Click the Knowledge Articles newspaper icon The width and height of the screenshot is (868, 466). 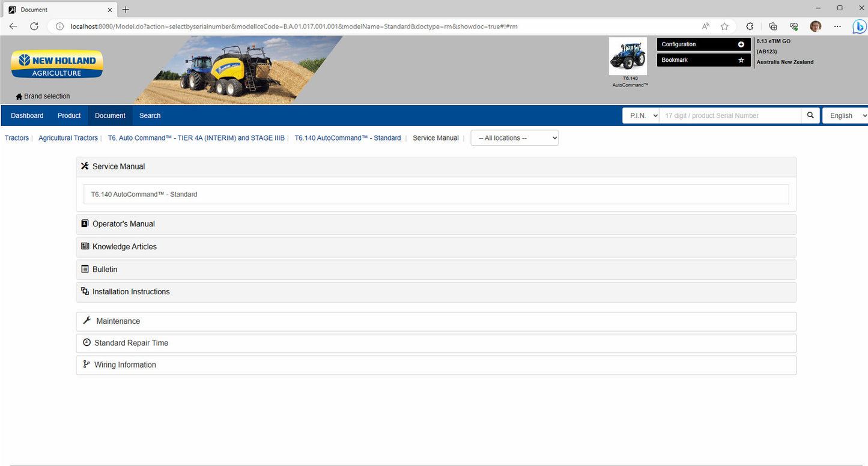[85, 246]
